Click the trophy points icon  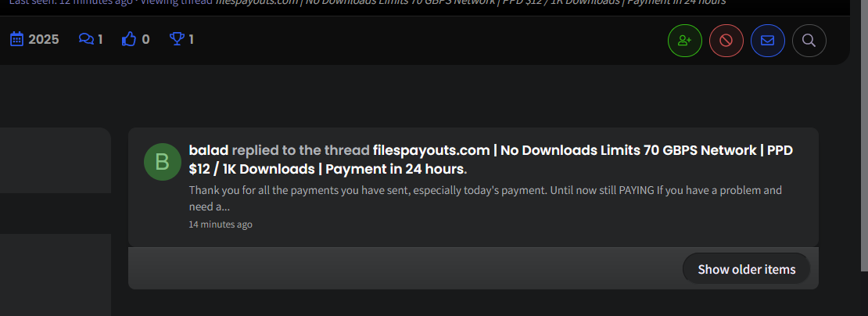click(177, 39)
